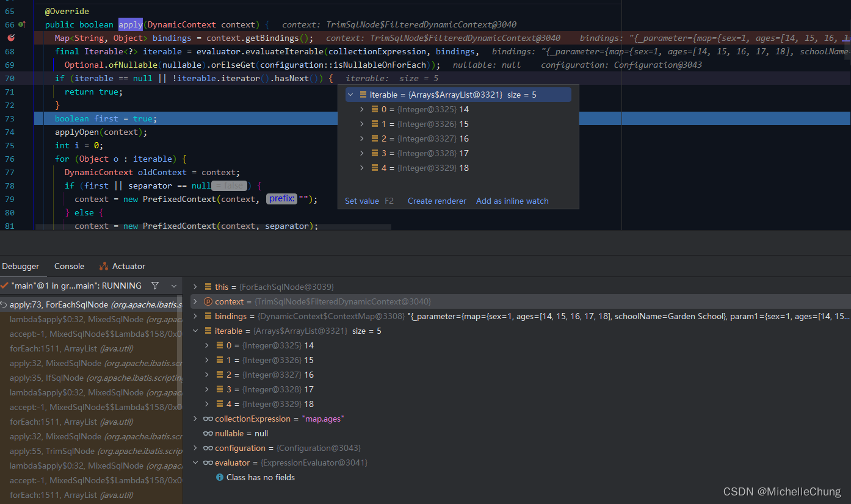Collapse the iterable node in the Variables panel
This screenshot has width=851, height=504.
pyautogui.click(x=195, y=331)
